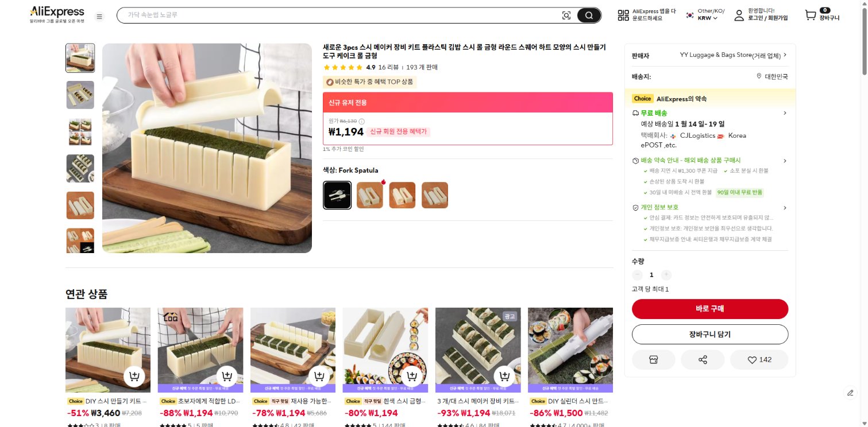Click the search magnifier button
This screenshot has width=868, height=427.
pyautogui.click(x=589, y=15)
